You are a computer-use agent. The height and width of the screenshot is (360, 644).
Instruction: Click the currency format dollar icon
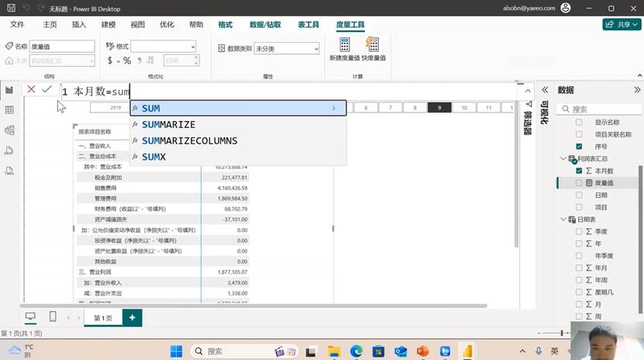tap(110, 61)
